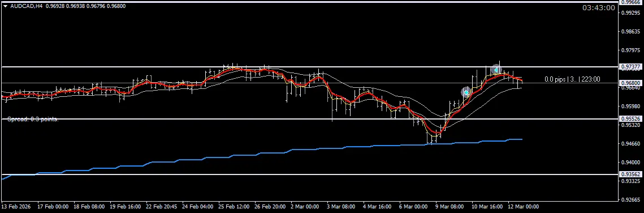644x213 pixels.
Task: Click the '25 Feb 12:00' time axis label
Action: [x=234, y=206]
